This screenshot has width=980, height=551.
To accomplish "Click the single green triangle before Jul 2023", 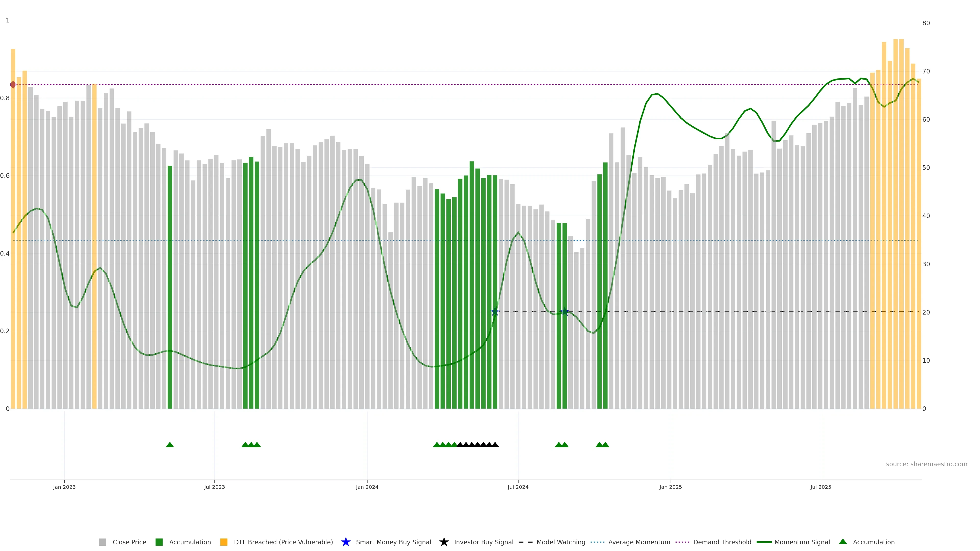I will click(170, 445).
